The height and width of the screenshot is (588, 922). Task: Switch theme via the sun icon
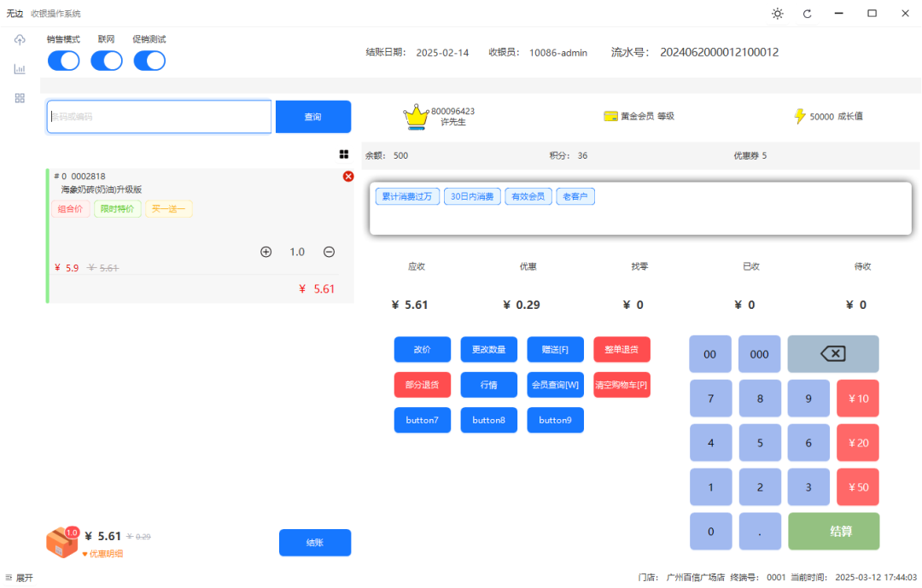click(776, 14)
